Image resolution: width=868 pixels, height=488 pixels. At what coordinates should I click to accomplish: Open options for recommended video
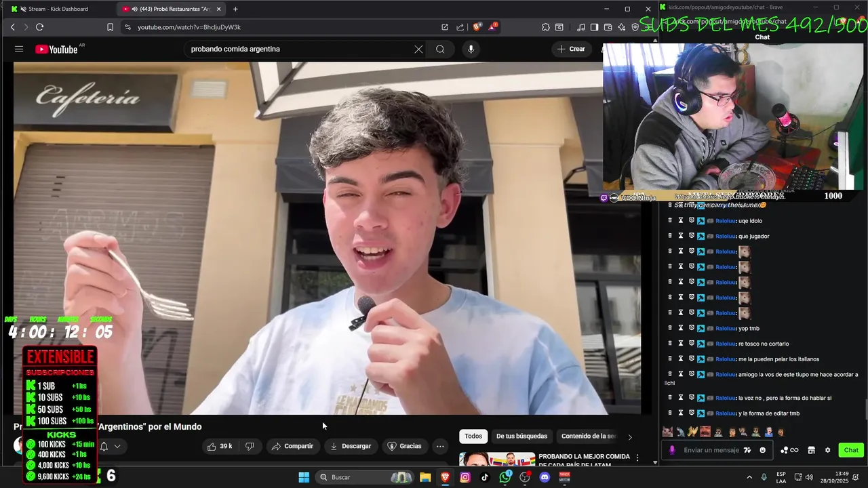[637, 458]
